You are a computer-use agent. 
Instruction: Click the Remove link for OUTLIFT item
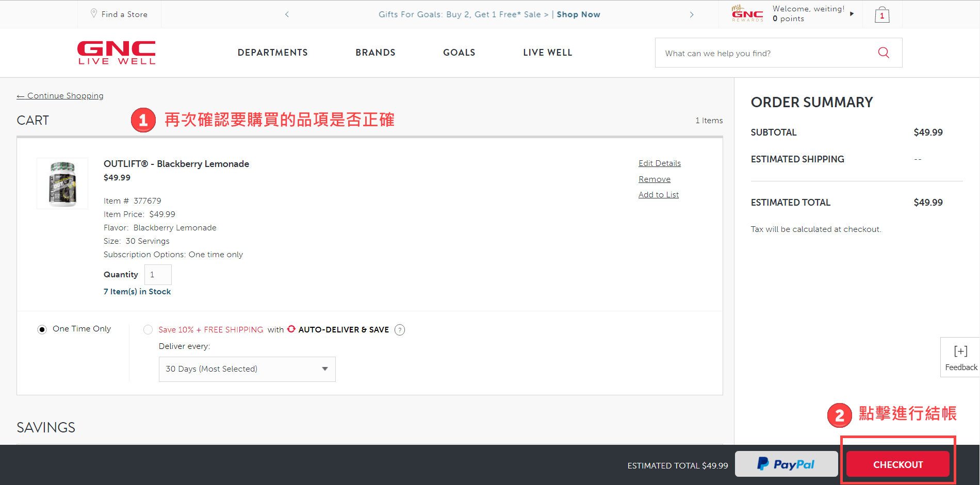pyautogui.click(x=654, y=179)
